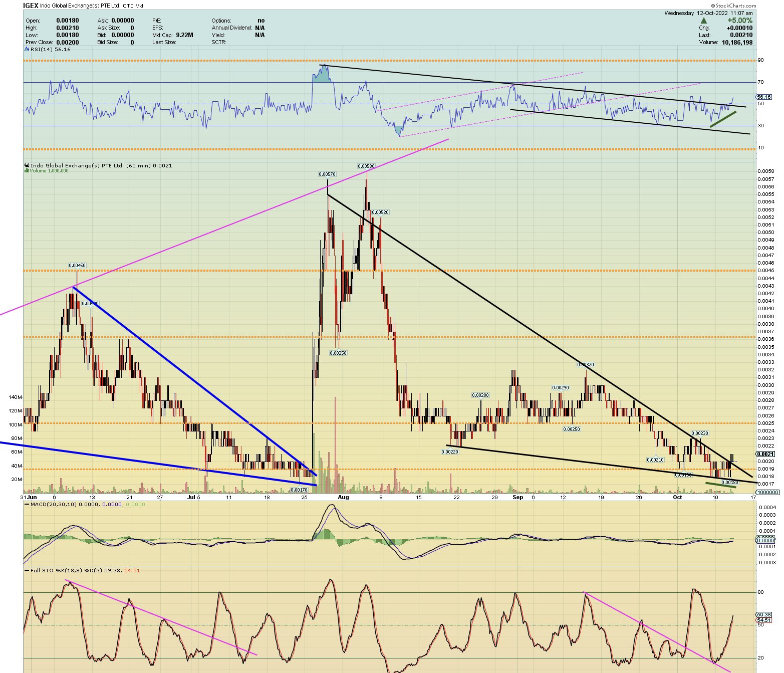
Task: Select the Mkt Cap value '9.22M'
Action: click(184, 35)
